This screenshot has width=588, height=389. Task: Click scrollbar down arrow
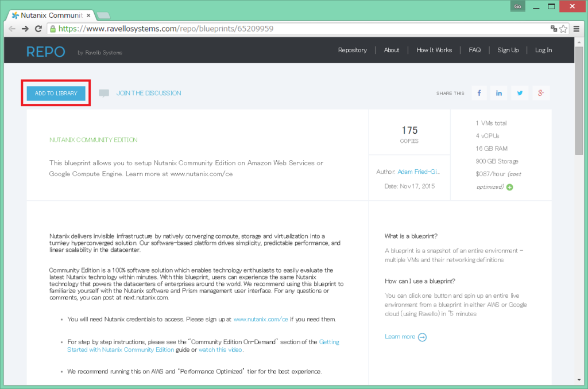point(579,380)
